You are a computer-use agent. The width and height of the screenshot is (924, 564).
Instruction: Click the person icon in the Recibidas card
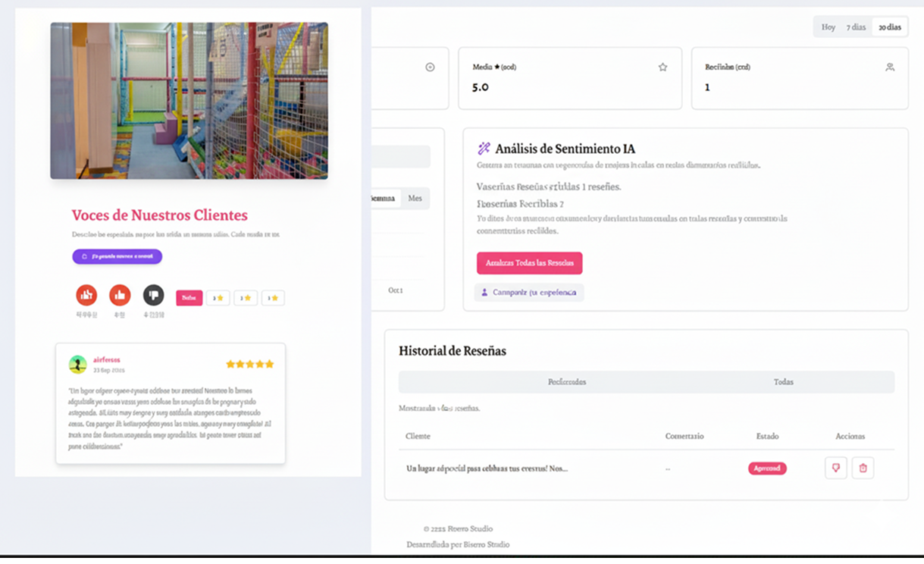[x=890, y=67]
